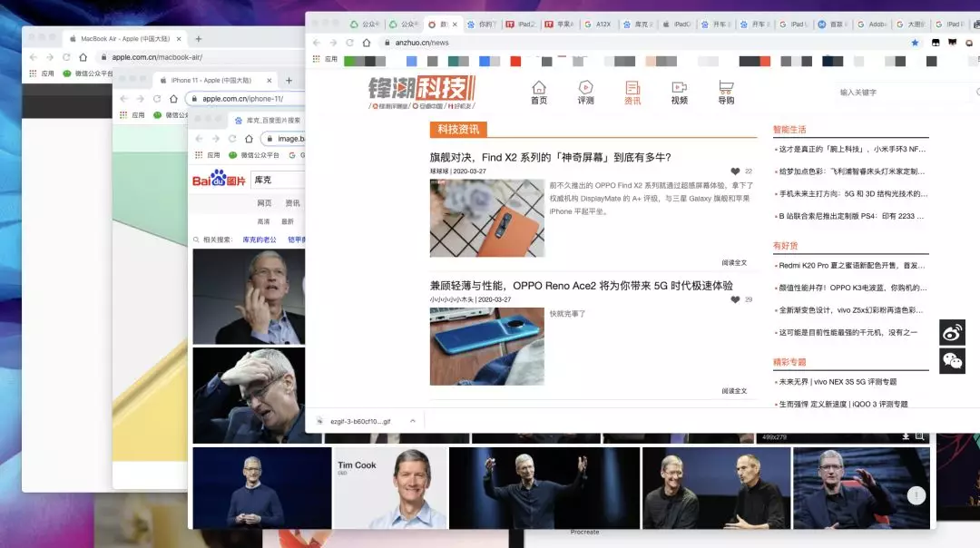
Task: Open new tab in the iPhone 11 window
Action: (x=289, y=80)
